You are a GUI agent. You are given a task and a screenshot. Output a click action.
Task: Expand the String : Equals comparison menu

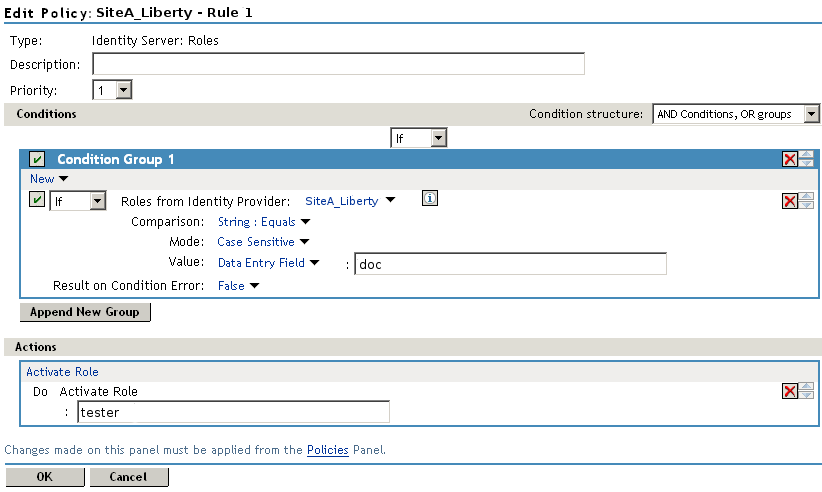tap(263, 222)
